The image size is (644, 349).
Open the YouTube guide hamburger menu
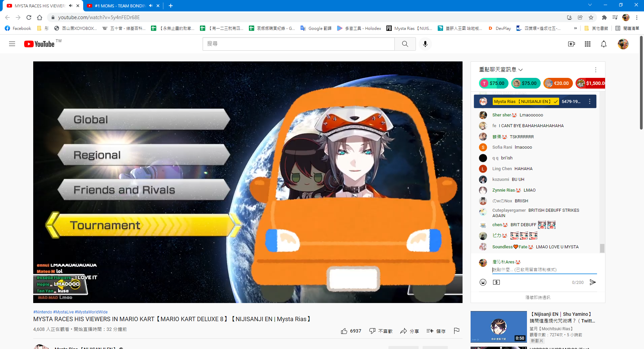[x=12, y=44]
